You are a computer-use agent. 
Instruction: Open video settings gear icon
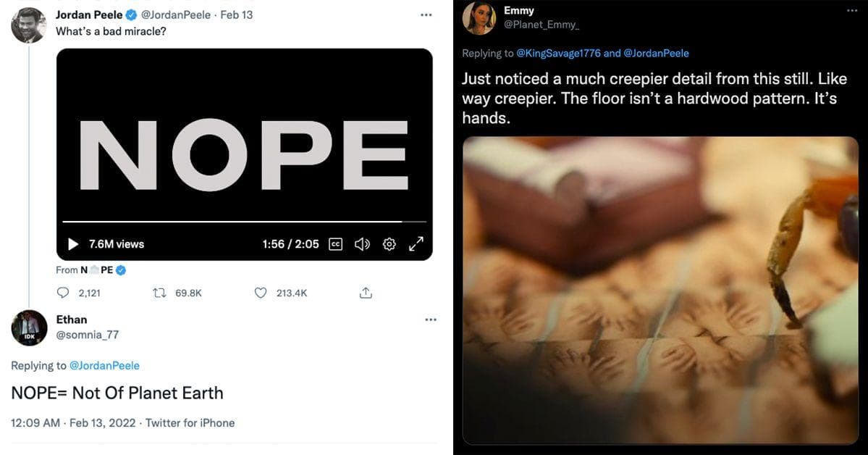pyautogui.click(x=389, y=244)
